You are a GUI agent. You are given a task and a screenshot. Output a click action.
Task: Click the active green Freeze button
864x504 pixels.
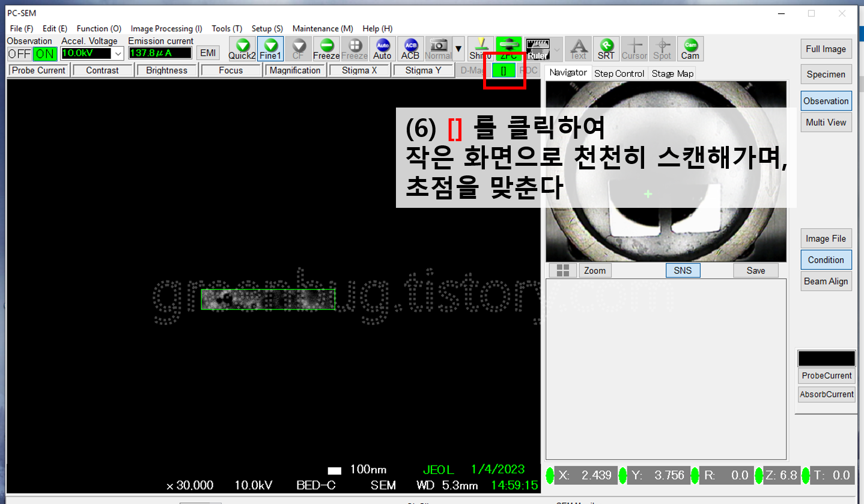coord(326,49)
